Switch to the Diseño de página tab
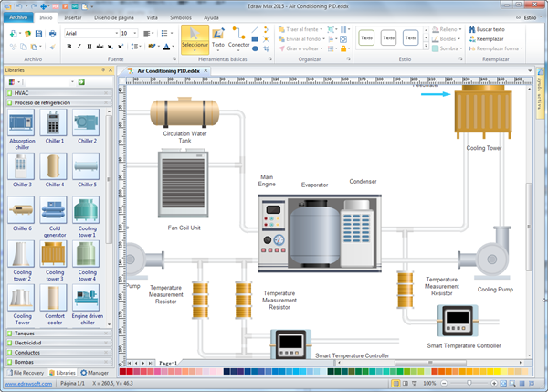This screenshot has height=392, width=548. click(x=113, y=17)
